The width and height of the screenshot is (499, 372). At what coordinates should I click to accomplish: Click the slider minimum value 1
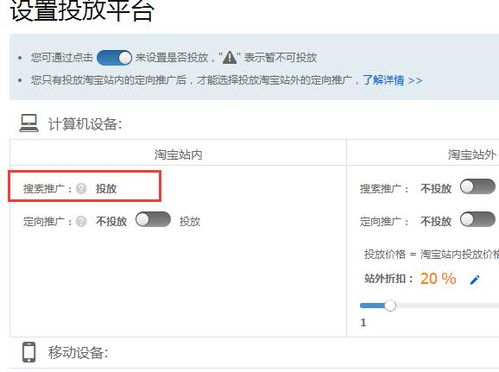(x=363, y=322)
